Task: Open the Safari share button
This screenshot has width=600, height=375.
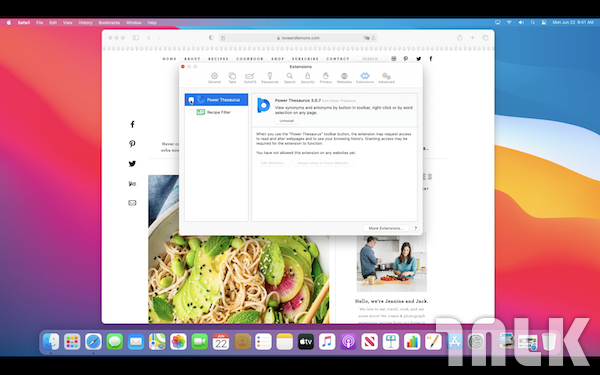Action: coord(460,38)
